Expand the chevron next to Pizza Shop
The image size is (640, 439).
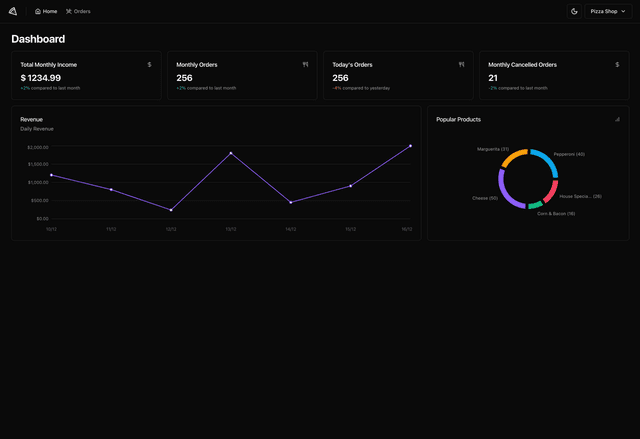(x=623, y=11)
